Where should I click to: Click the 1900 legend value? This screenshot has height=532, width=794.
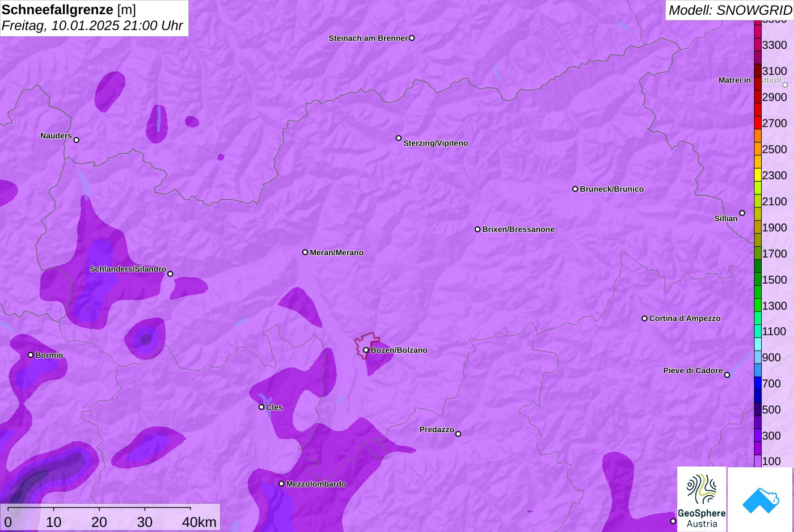click(x=775, y=227)
